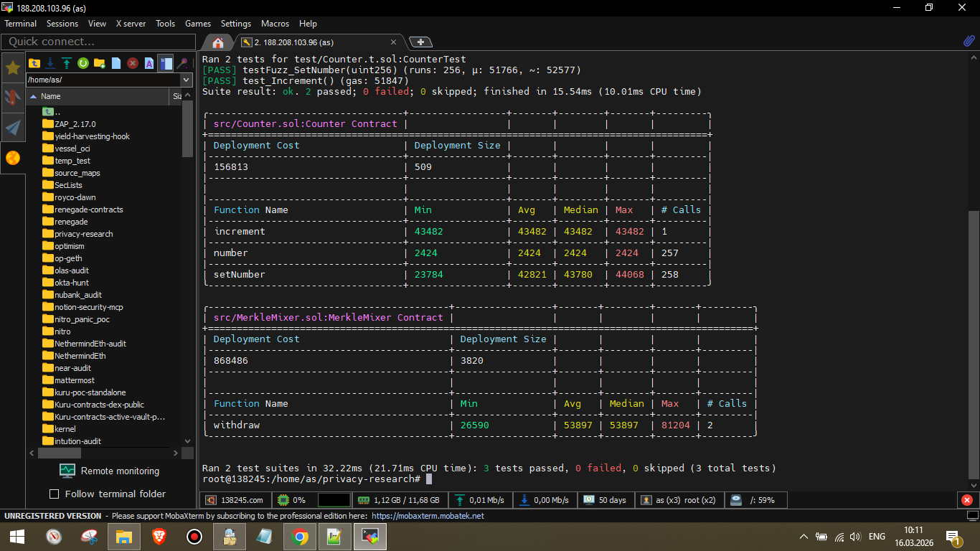Screen dimensions: 980x551
Task: Open the Help menu
Action: tap(308, 24)
